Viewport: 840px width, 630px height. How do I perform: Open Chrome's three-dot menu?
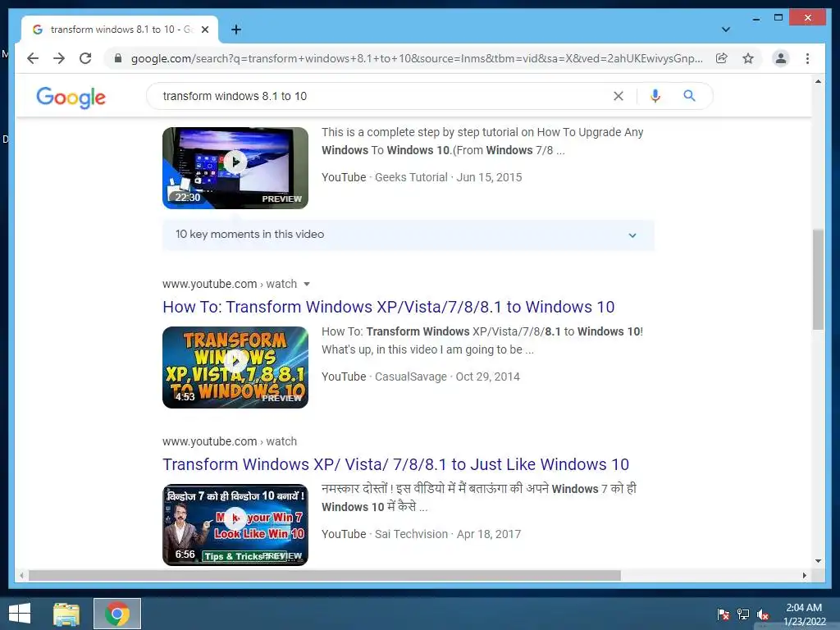[807, 58]
